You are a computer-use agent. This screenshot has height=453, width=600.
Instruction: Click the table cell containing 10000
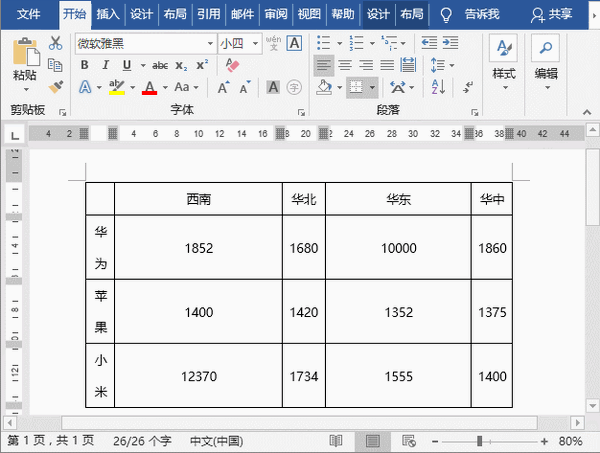pyautogui.click(x=398, y=248)
